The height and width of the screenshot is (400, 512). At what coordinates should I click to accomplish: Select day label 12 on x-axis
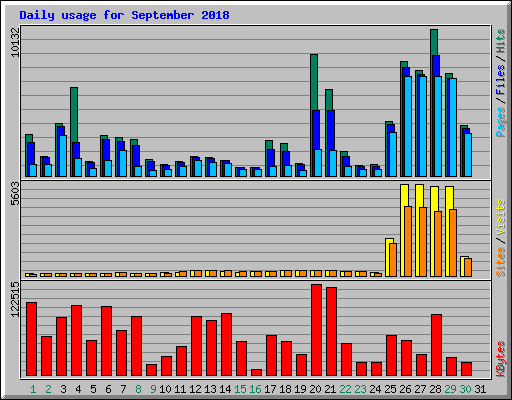(x=195, y=389)
